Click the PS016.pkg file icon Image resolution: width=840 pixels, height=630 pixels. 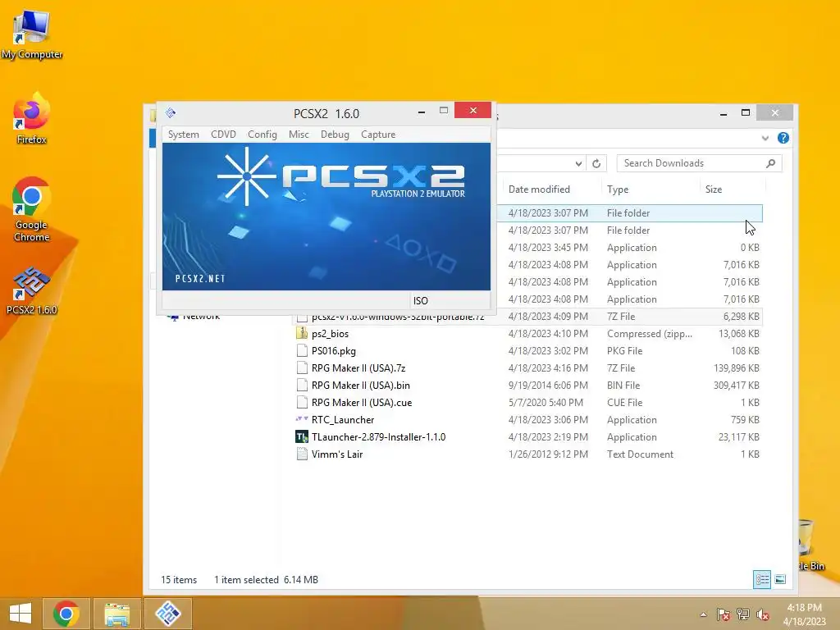[x=302, y=351]
